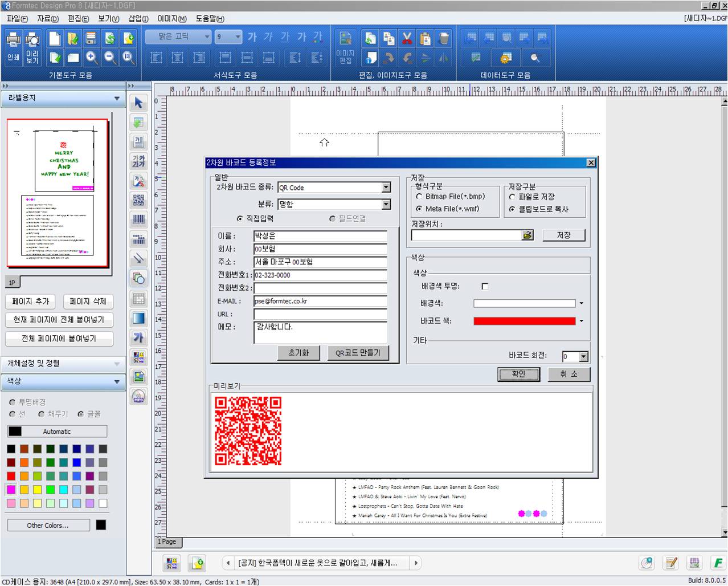
Task: Open the 파일 menu
Action: coord(17,19)
